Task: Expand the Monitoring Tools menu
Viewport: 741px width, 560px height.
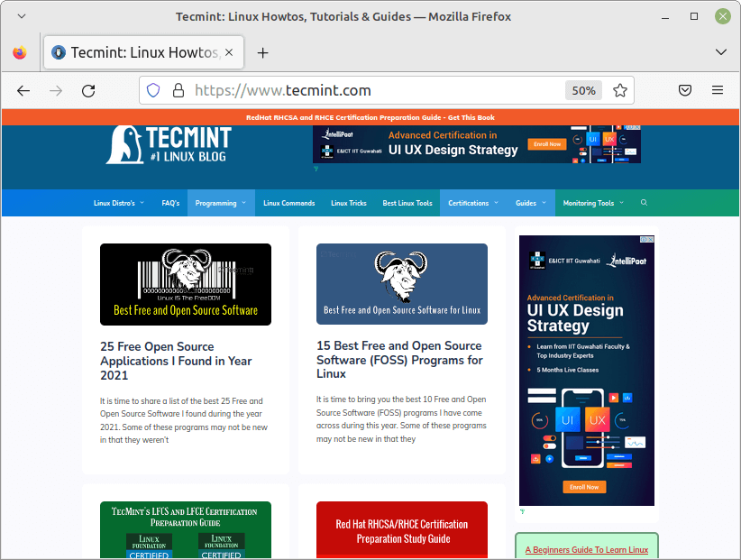Action: 593,203
